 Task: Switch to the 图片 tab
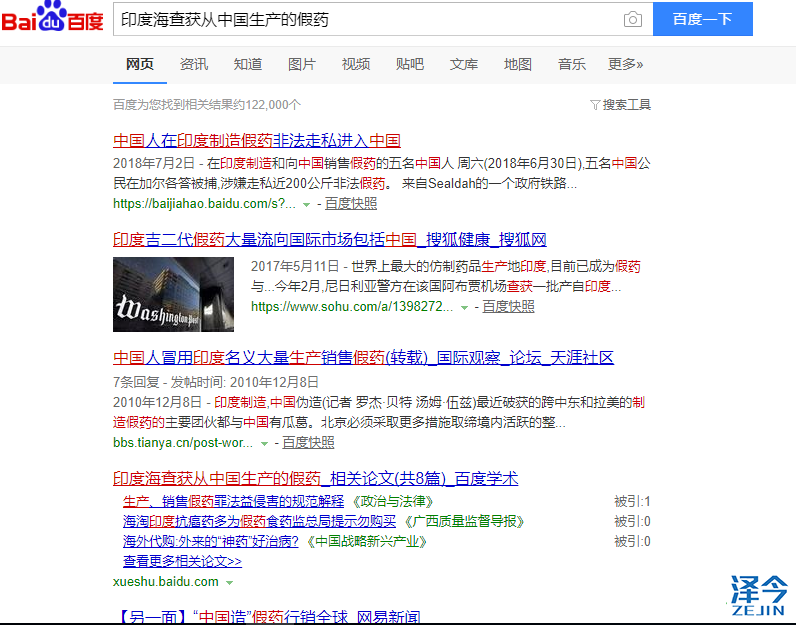click(x=302, y=64)
